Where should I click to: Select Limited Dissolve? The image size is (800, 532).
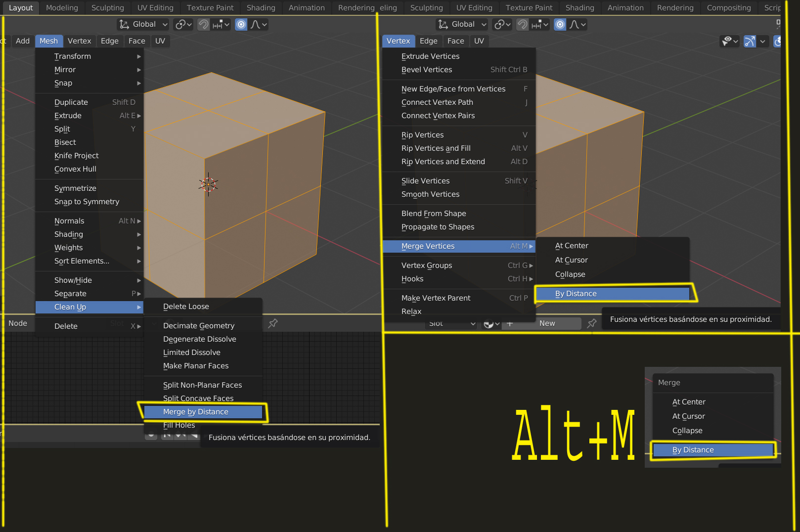point(203,353)
